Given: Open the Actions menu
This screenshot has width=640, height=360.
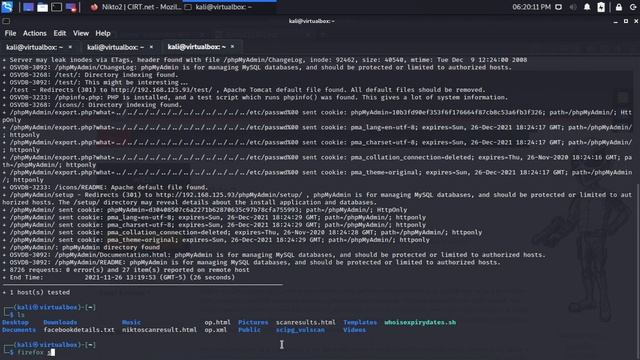Looking at the screenshot, I should click(34, 33).
